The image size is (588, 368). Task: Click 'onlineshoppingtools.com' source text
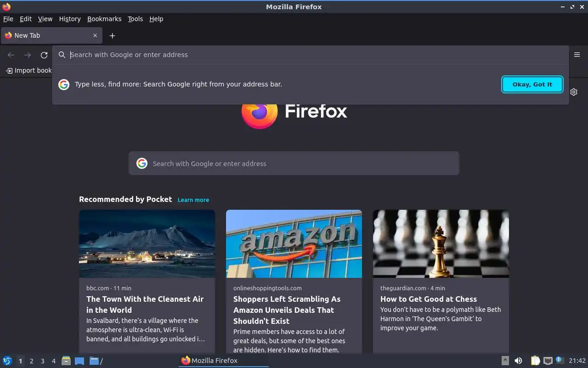coord(267,288)
